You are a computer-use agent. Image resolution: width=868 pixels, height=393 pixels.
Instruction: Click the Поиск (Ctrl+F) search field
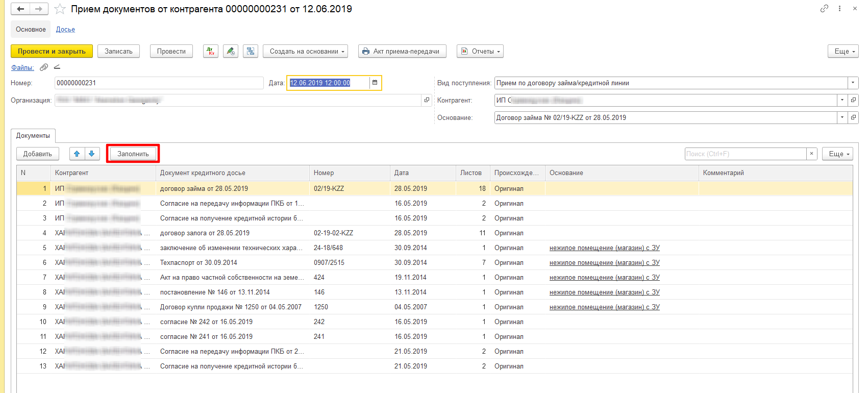(x=746, y=154)
